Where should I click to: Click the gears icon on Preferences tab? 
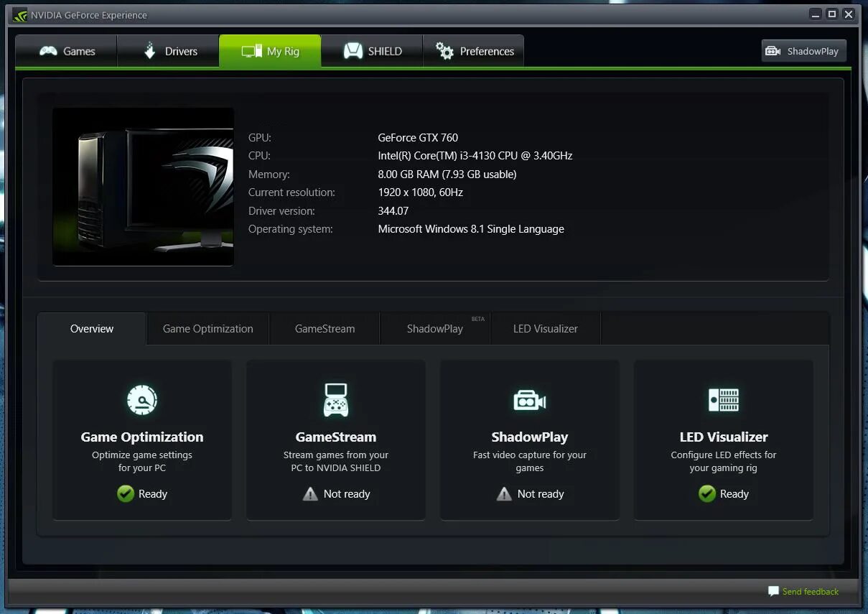[x=444, y=51]
